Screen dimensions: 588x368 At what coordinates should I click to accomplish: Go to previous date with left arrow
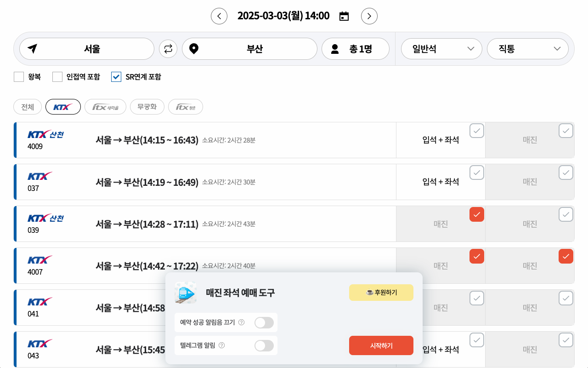[219, 16]
